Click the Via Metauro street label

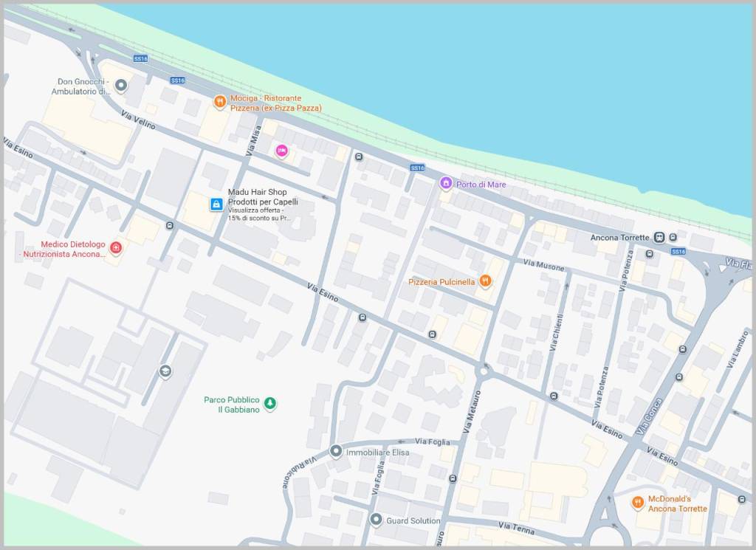[x=472, y=412]
